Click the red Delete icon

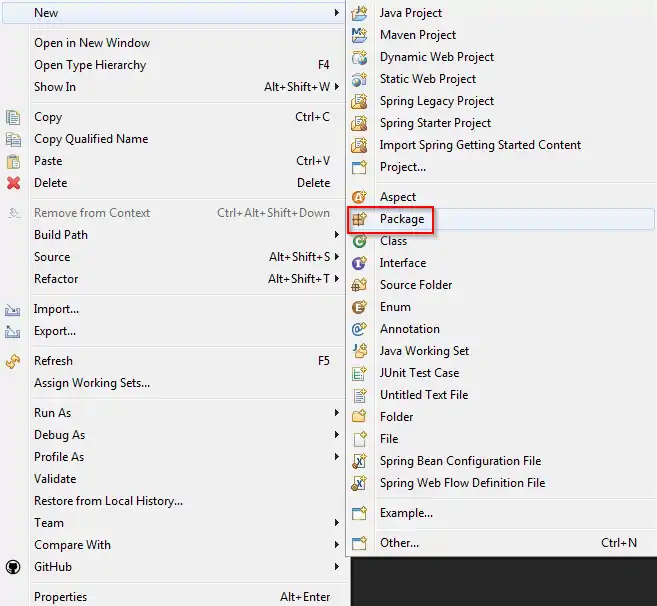click(13, 183)
